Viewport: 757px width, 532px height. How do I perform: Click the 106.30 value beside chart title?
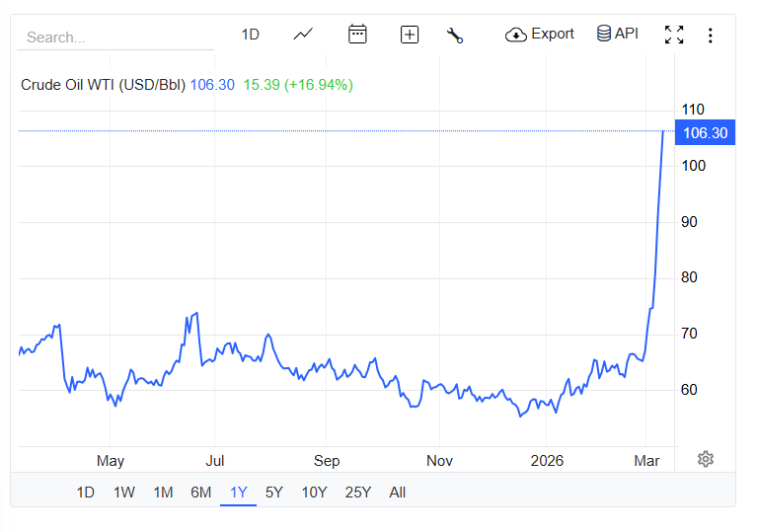(212, 85)
